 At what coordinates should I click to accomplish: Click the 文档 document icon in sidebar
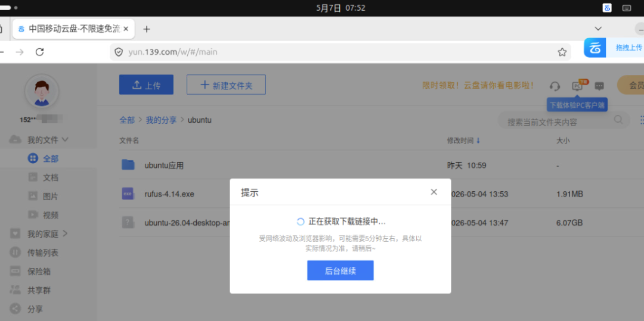[33, 177]
